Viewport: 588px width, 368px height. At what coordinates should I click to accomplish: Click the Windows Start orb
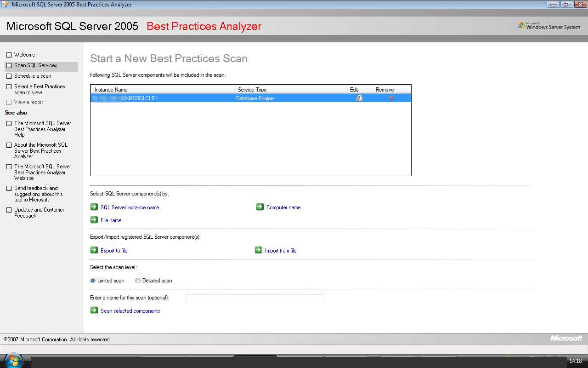coord(13,361)
